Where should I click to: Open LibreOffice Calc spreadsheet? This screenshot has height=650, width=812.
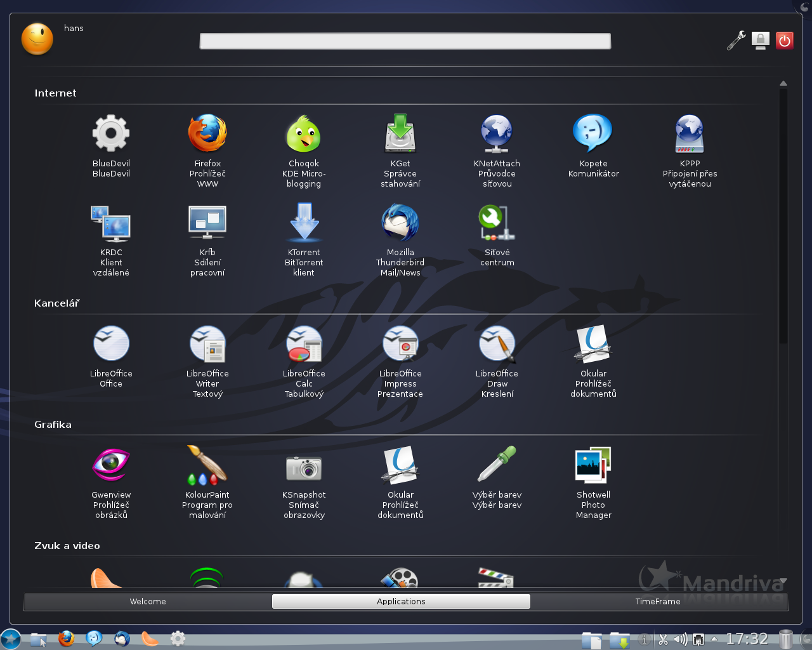304,344
